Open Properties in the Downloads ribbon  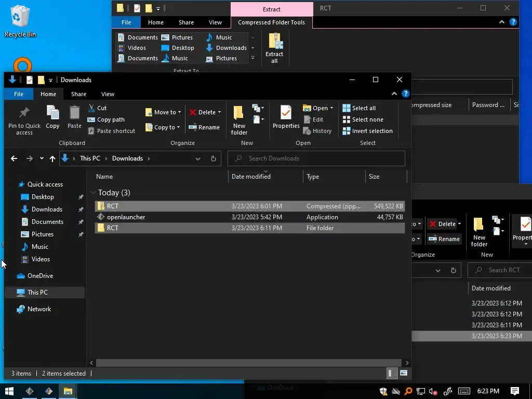click(286, 117)
